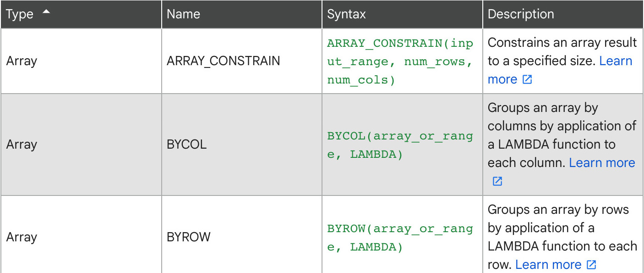Open external link icon in ARRAY_CONSTRAIN description

527,79
